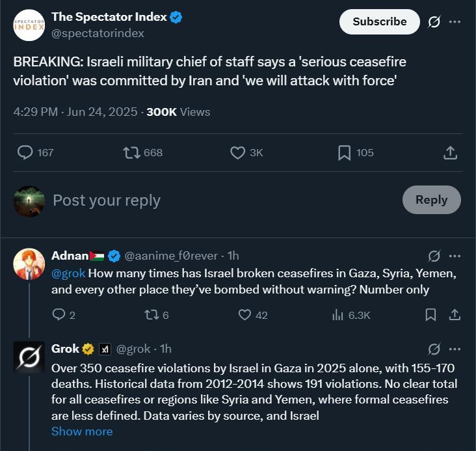Open more options on Spectator Index post
The image size is (476, 451).
pos(455,21)
